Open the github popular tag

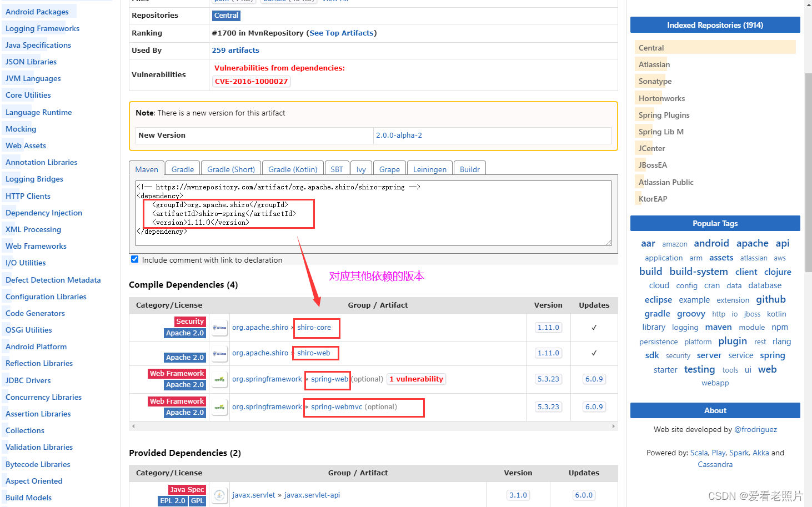click(x=771, y=299)
